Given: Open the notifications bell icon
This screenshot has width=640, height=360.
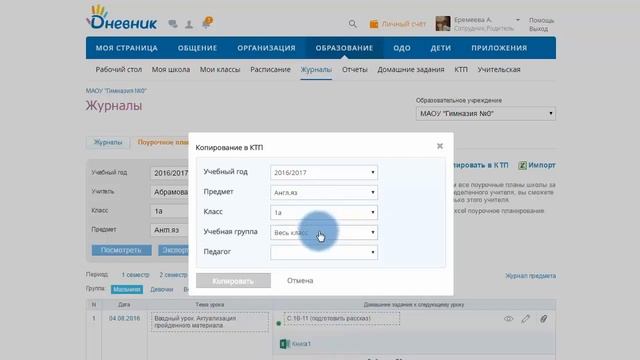Looking at the screenshot, I should [x=207, y=22].
